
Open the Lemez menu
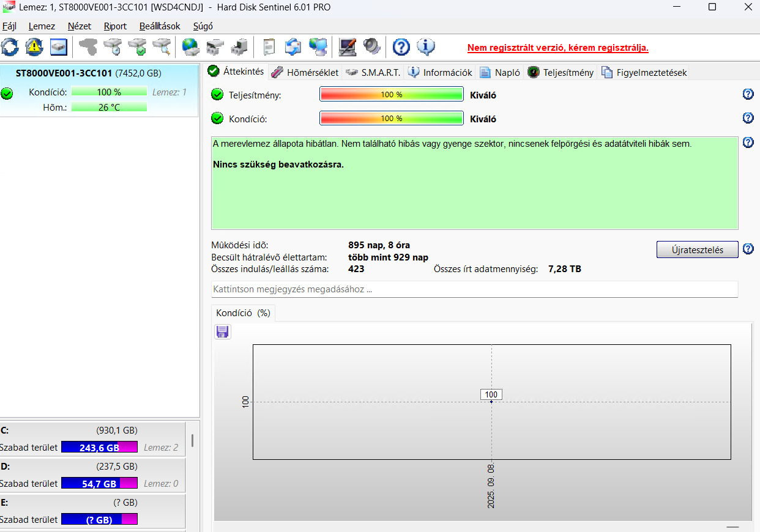point(42,26)
